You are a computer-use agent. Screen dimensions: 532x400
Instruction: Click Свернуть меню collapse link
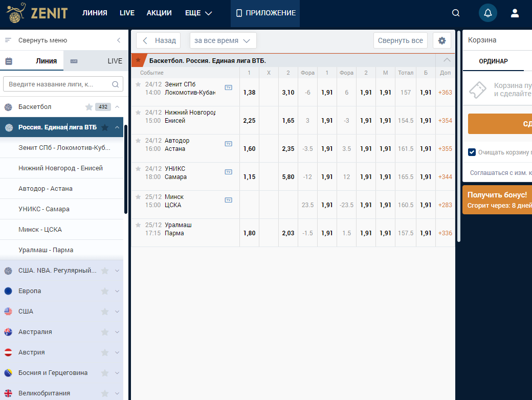[x=43, y=40]
